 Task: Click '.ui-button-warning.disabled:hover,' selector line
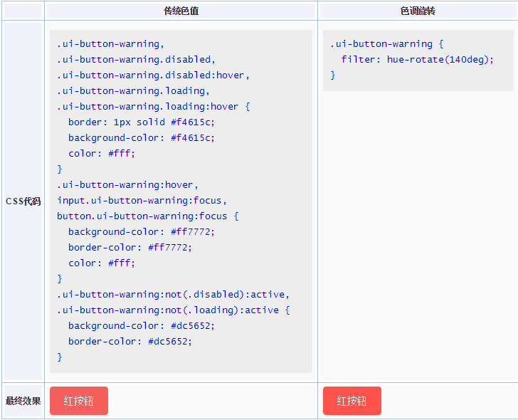pos(153,75)
